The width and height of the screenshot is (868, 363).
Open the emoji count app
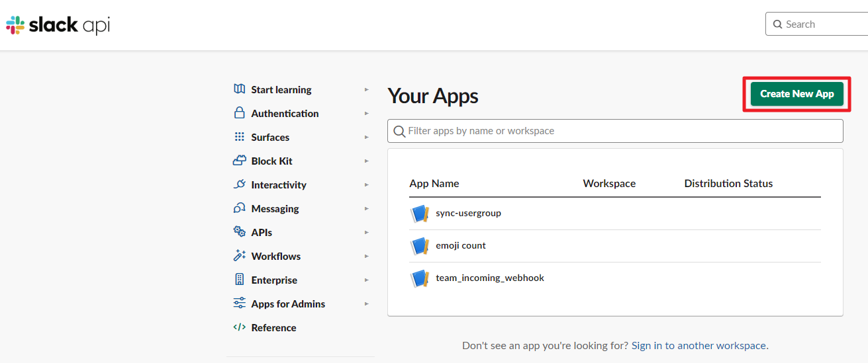[x=461, y=245]
